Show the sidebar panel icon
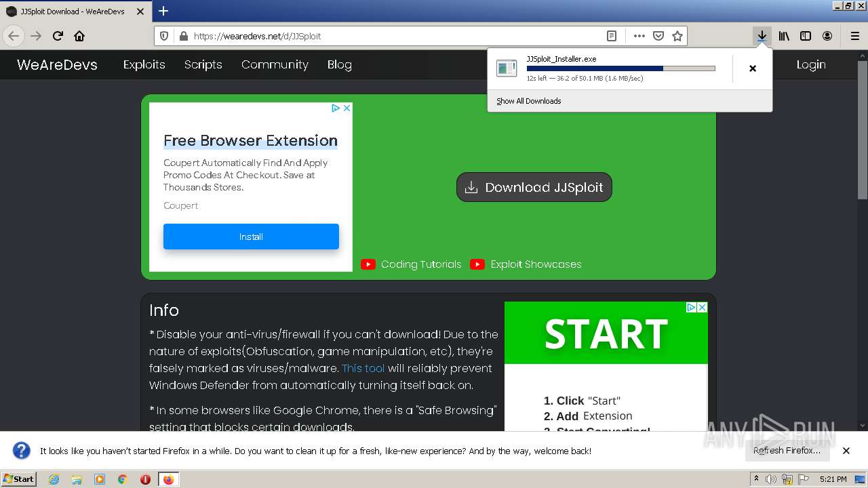 coord(806,36)
